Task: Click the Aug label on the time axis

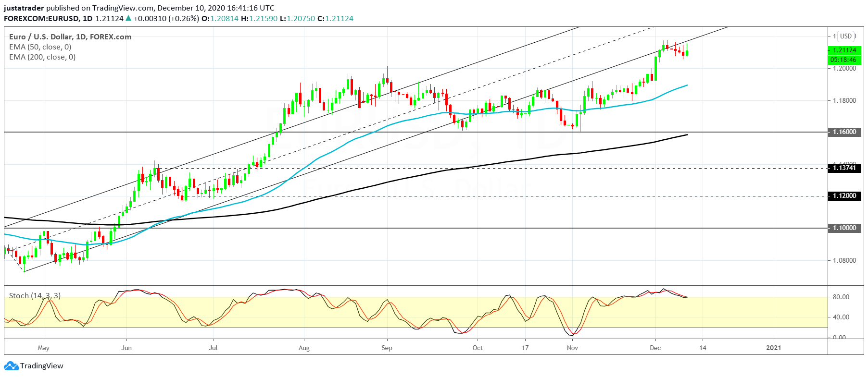Action: pos(304,348)
